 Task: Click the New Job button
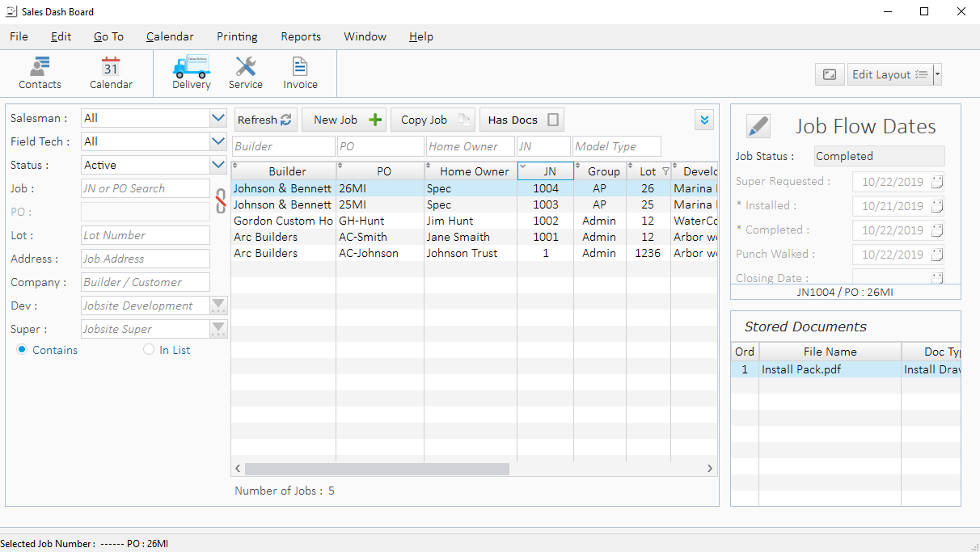[344, 120]
